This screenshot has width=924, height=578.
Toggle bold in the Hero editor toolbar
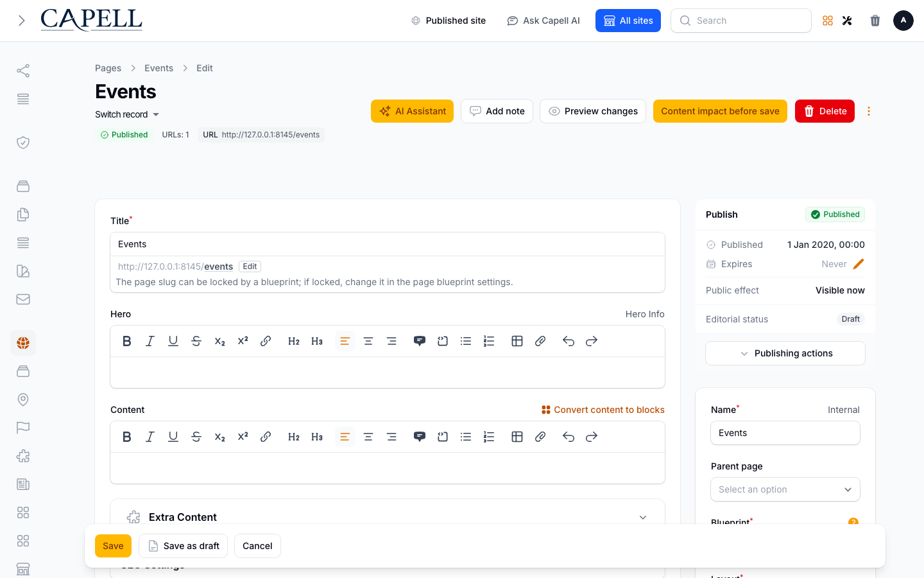[127, 341]
